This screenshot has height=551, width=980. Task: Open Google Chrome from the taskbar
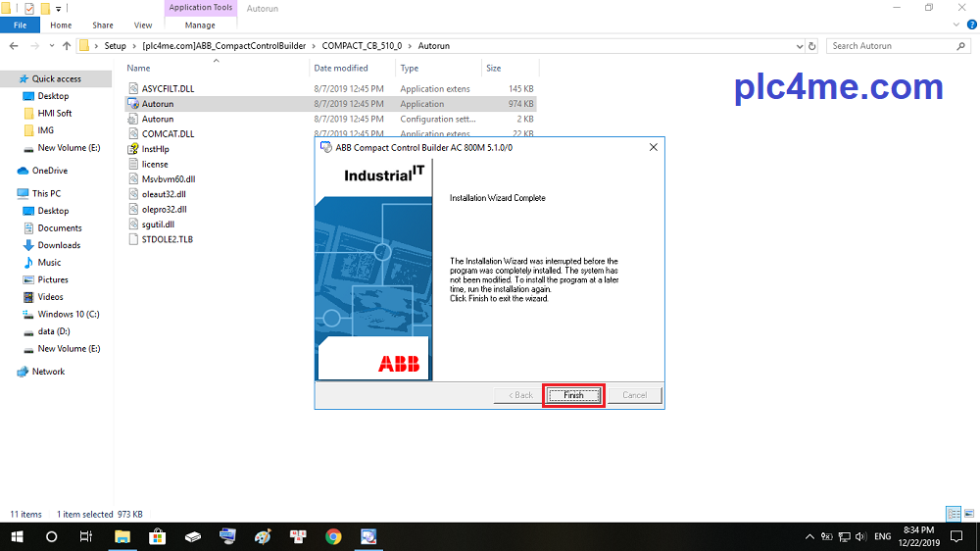pyautogui.click(x=333, y=536)
